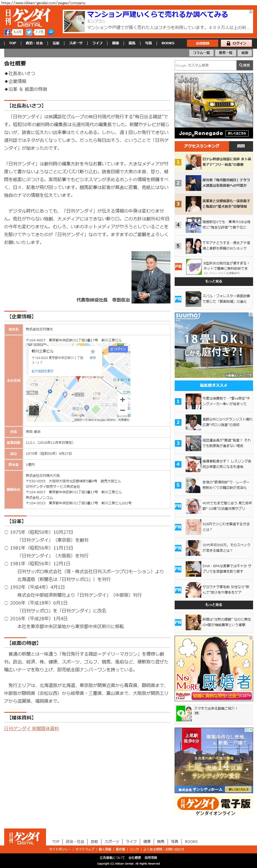Expand ranking with もっと見る under access ranking
257x868 pixels.
click(x=214, y=281)
